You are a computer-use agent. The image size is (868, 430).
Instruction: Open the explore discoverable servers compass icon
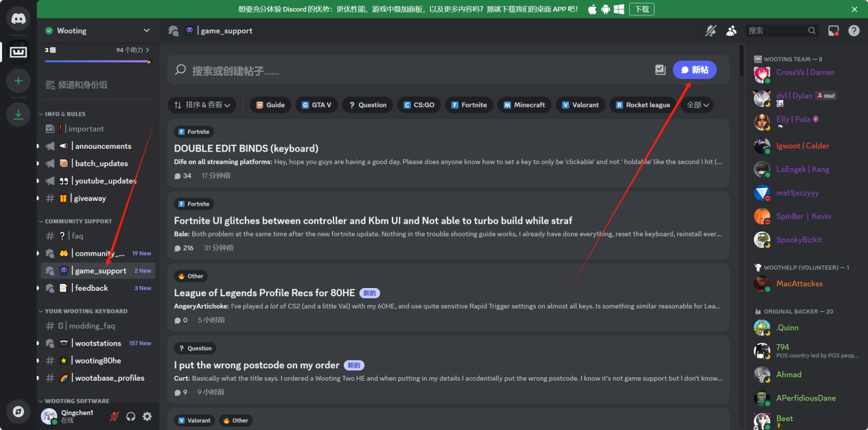(x=18, y=411)
